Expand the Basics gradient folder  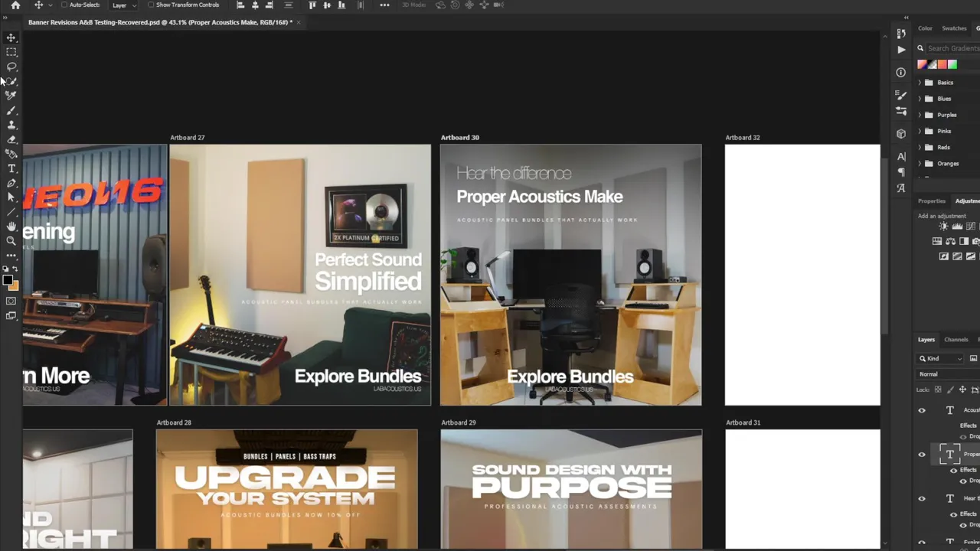tap(920, 83)
